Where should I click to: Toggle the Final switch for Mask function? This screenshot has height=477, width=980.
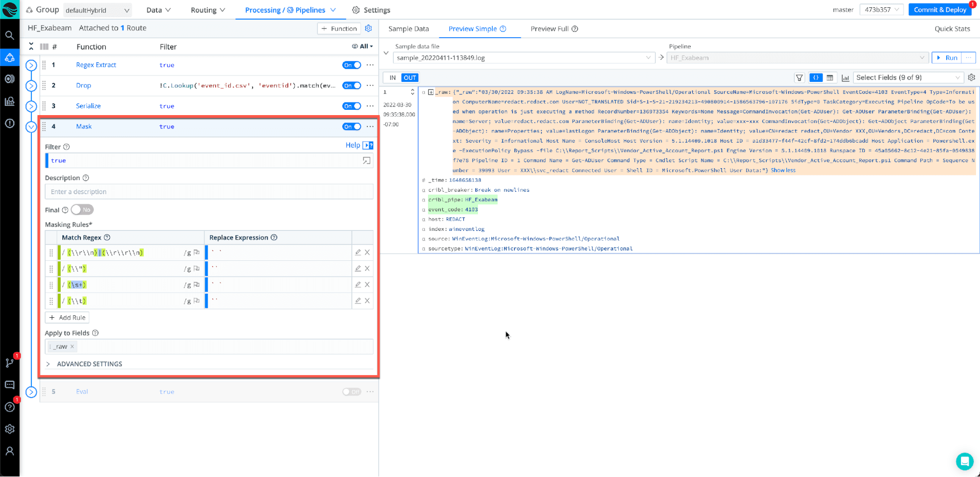(82, 210)
